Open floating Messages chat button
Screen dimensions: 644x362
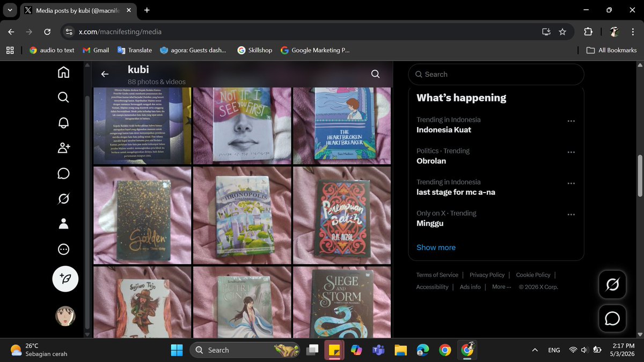tap(612, 319)
